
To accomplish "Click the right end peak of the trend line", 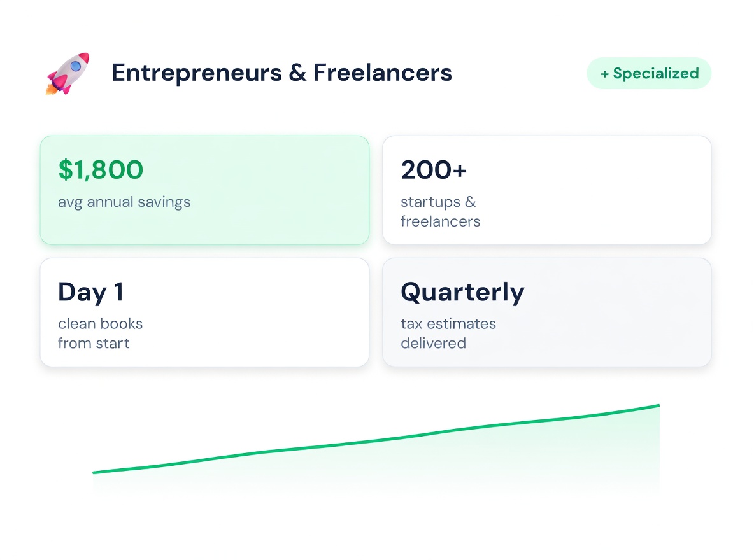I will (x=658, y=405).
